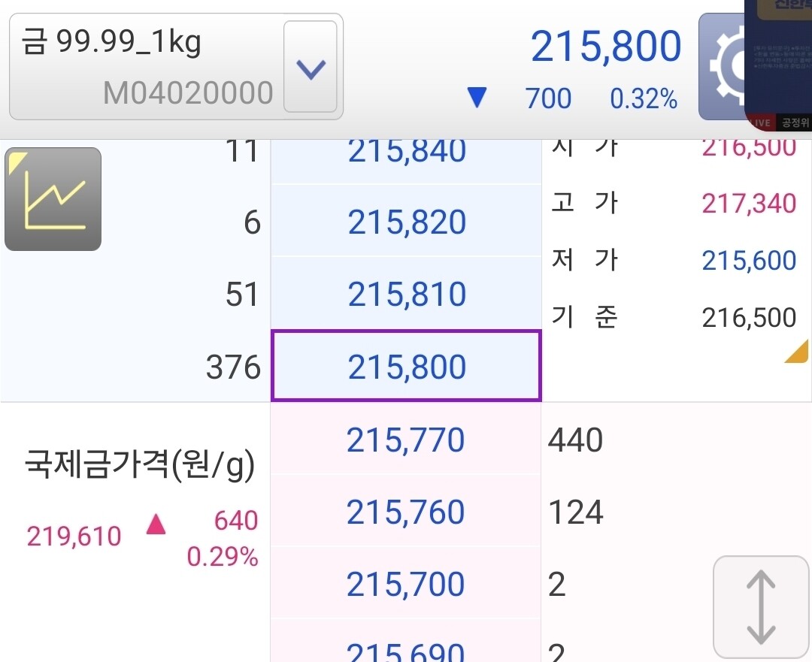Select ask price 215,820
This screenshot has width=812, height=662.
tap(406, 222)
